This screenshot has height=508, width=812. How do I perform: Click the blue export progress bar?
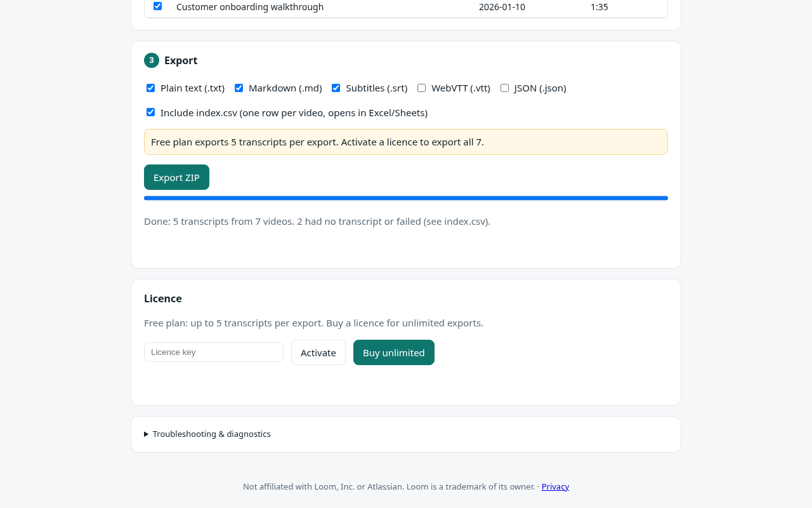click(x=406, y=198)
